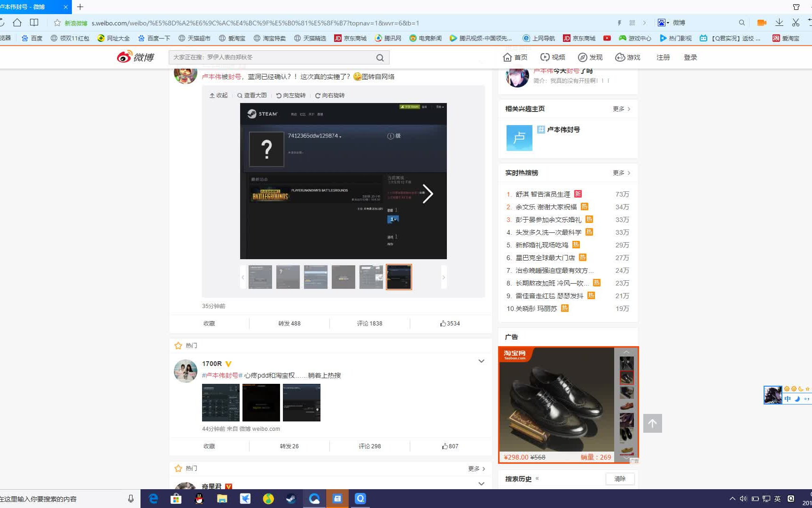
Task: Open the QQ penguin taskbar icon
Action: 199,499
